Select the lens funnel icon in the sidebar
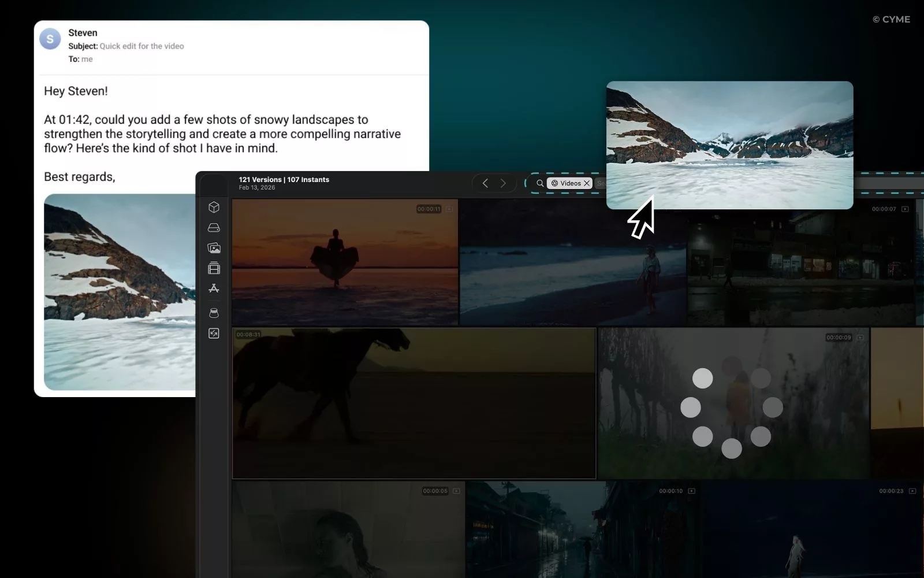The height and width of the screenshot is (578, 924). pos(214,313)
